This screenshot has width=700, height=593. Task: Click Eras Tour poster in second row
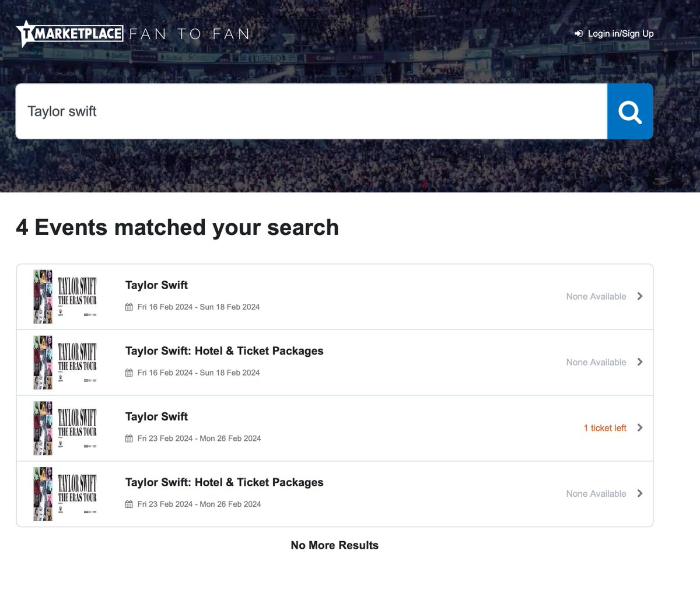(x=65, y=363)
